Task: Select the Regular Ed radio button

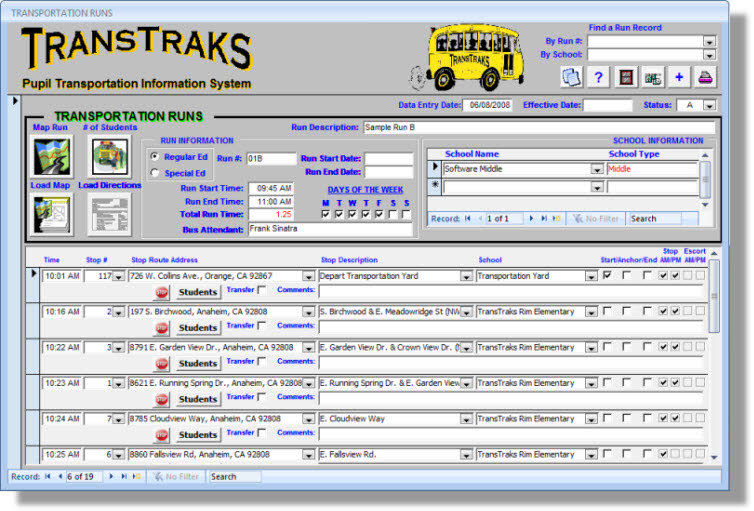Action: 154,157
